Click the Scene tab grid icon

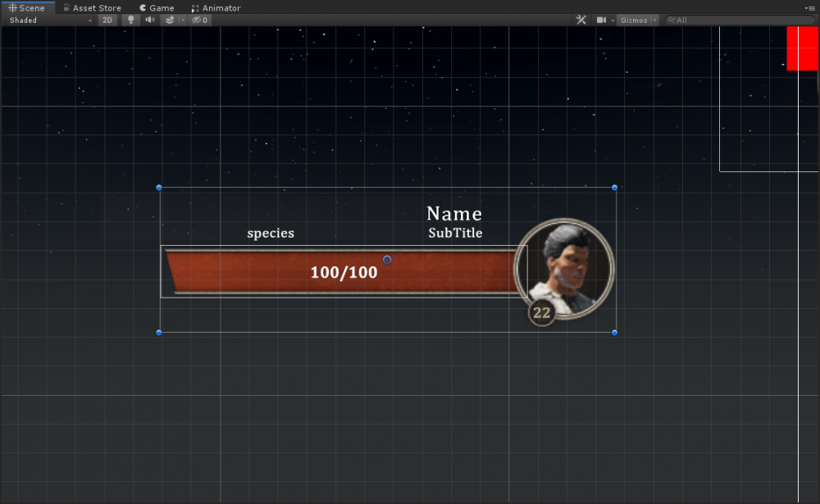coord(11,7)
